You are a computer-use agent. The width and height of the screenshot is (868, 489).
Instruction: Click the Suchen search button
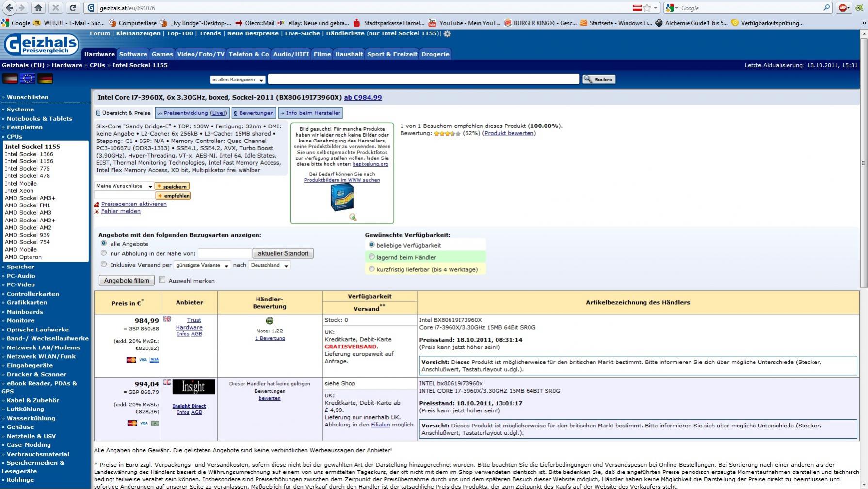coord(599,79)
